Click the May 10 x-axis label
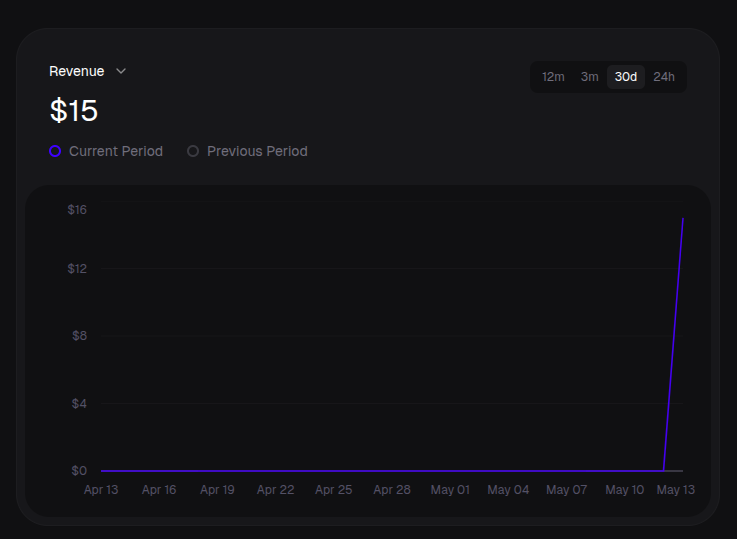The height and width of the screenshot is (539, 737). (x=625, y=490)
